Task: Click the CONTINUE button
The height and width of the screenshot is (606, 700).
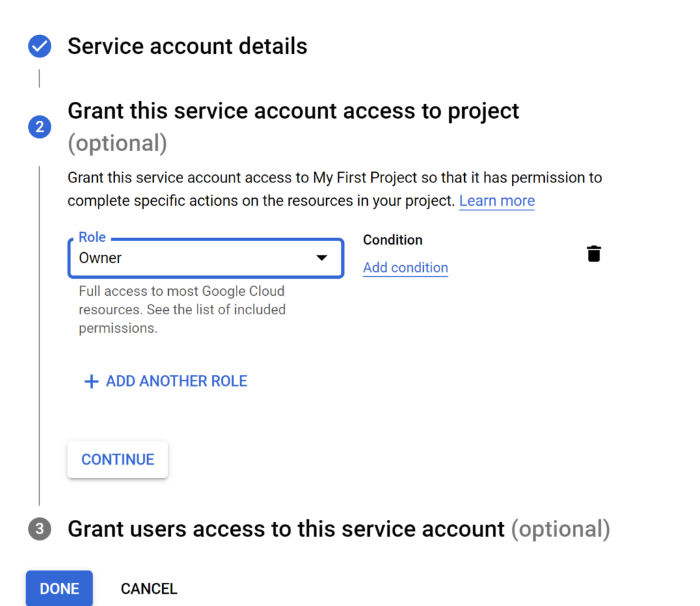Action: 118,460
